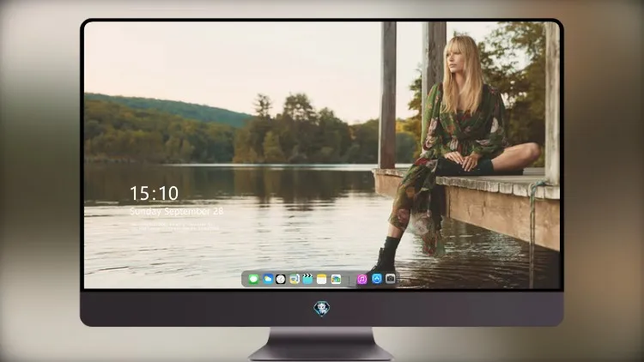
Task: Open the Photos gallery icon in dock
Action: point(336,279)
